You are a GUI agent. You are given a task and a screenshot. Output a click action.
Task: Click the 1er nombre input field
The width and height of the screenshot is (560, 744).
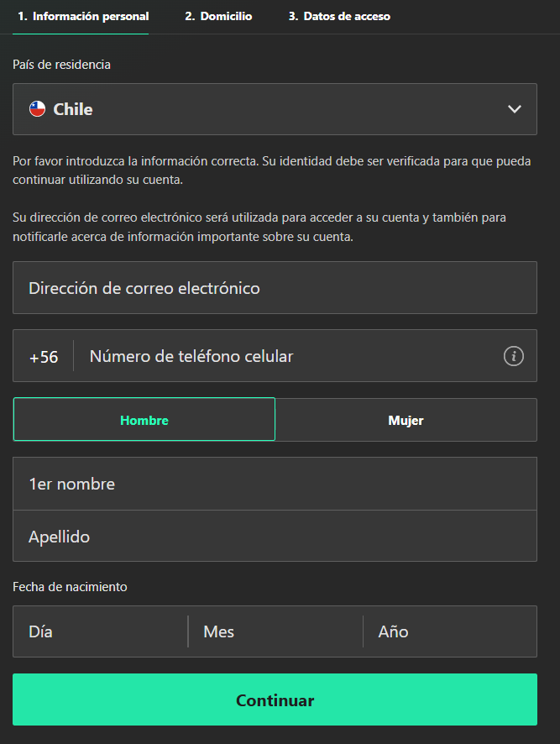click(x=275, y=483)
